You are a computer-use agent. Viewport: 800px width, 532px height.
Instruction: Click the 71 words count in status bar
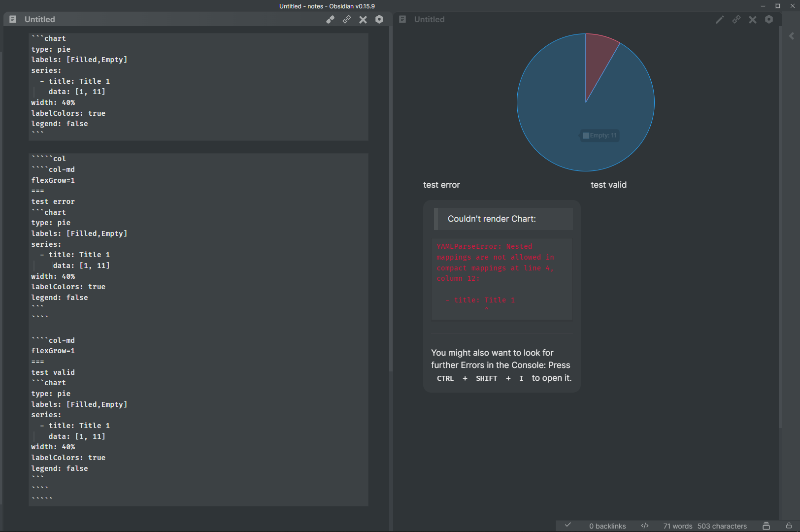(678, 526)
